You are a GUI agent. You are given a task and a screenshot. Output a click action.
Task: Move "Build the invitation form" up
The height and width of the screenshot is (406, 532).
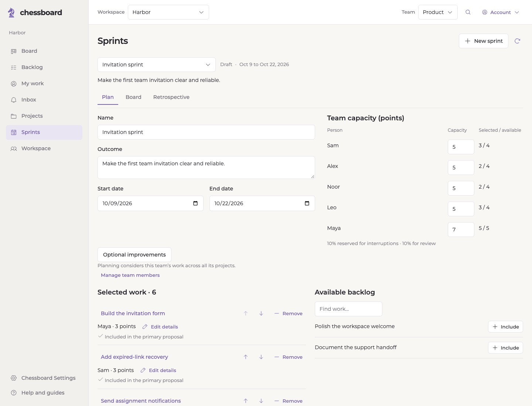point(246,313)
